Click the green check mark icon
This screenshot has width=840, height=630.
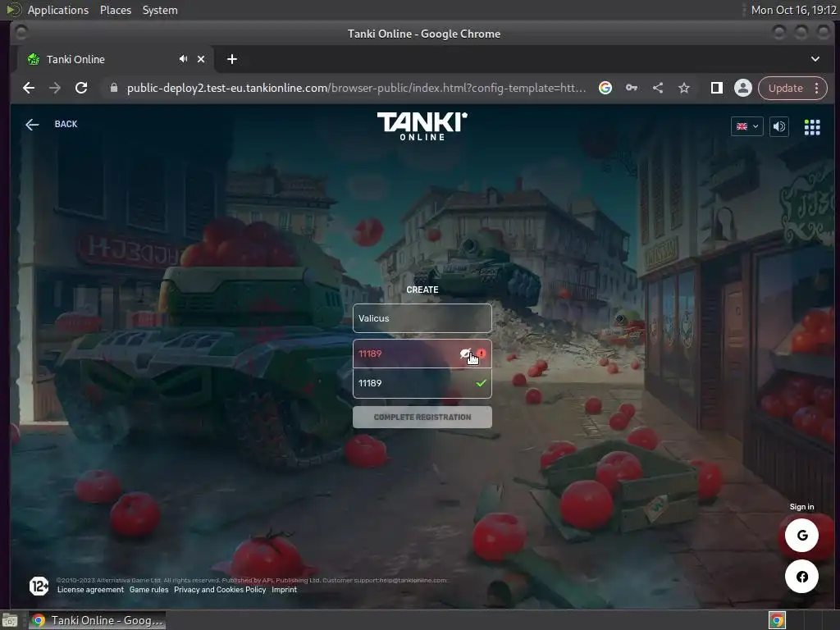[x=481, y=383]
